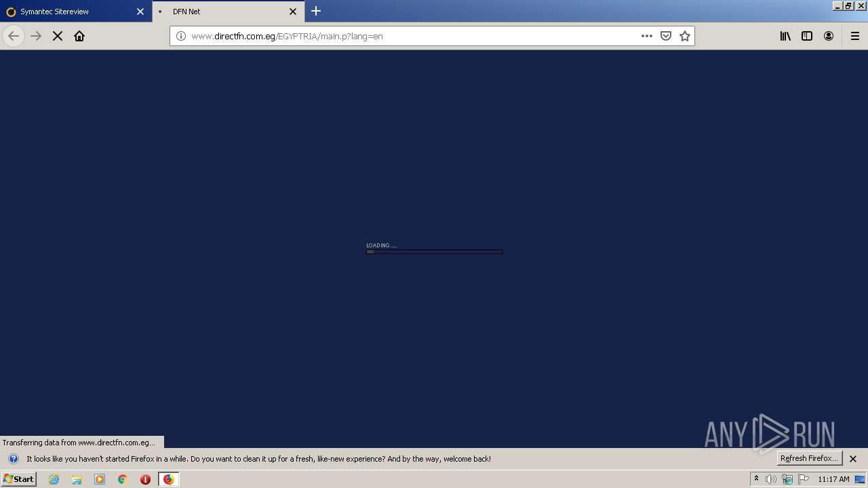Close the Symantec Sitereview tab
Screen dimensions: 868x488
point(140,12)
